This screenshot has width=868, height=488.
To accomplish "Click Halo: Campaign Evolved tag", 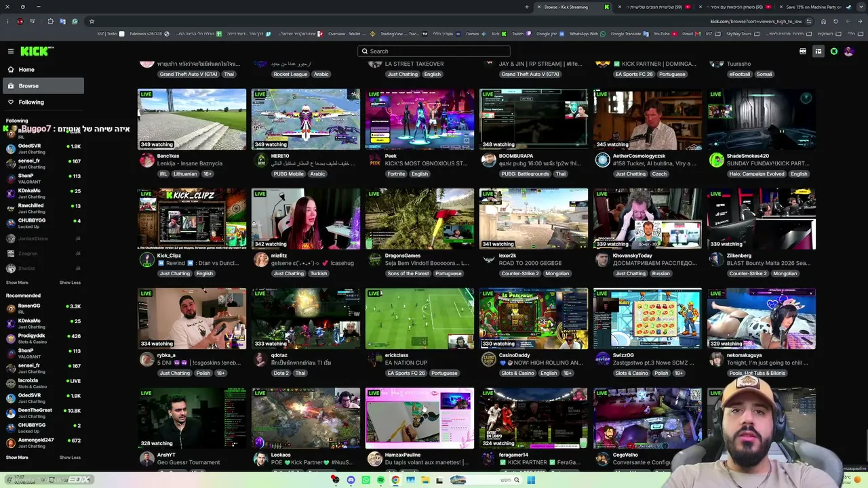I will (x=757, y=174).
